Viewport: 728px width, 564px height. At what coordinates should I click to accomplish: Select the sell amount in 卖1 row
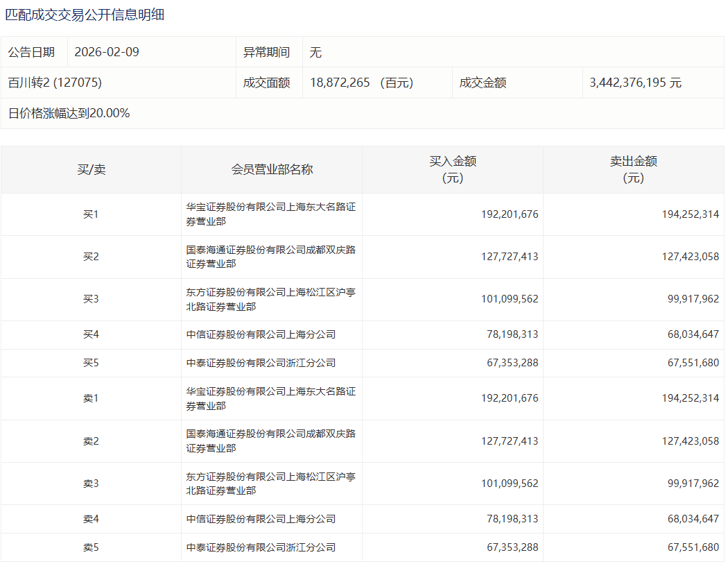point(691,398)
